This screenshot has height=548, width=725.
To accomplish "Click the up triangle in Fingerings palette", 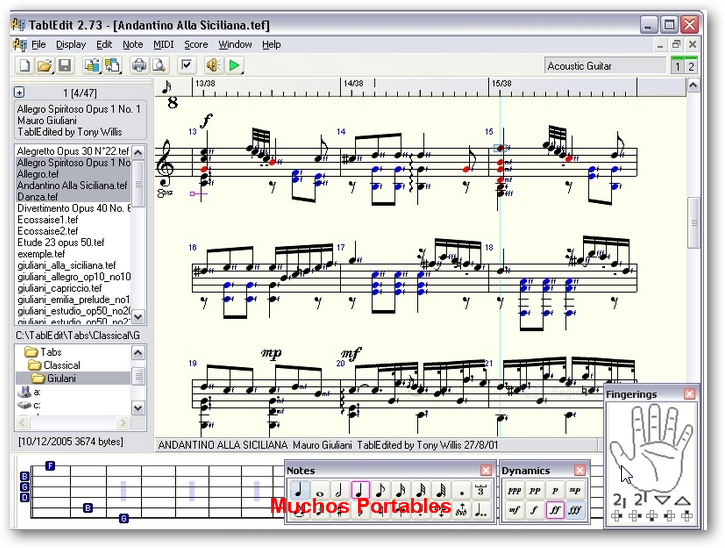I will point(682,500).
